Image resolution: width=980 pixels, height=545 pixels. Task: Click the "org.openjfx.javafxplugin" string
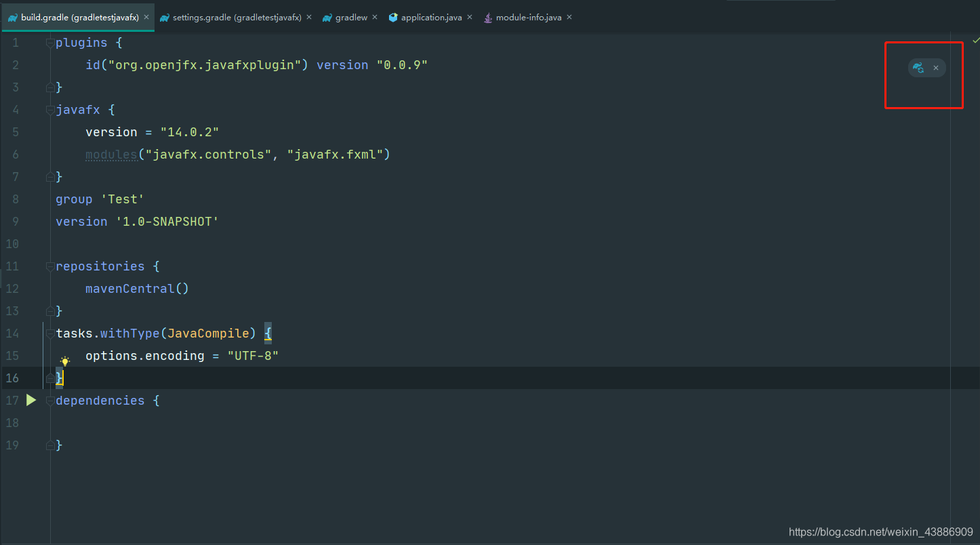[204, 65]
